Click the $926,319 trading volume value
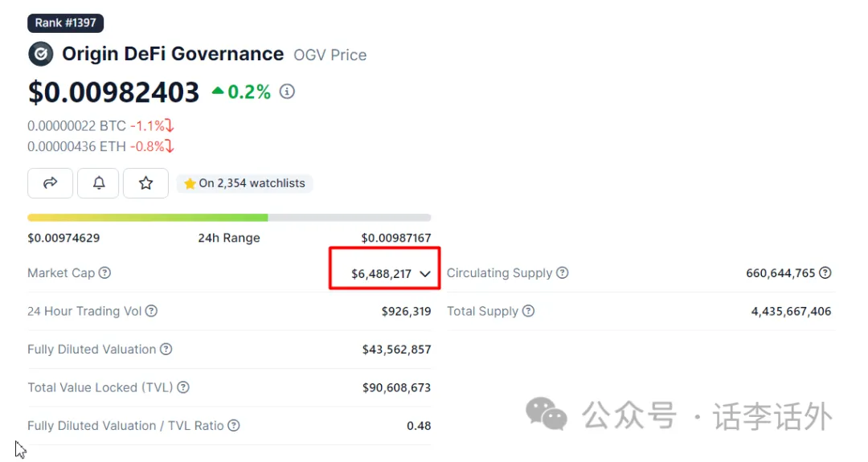 click(x=406, y=312)
